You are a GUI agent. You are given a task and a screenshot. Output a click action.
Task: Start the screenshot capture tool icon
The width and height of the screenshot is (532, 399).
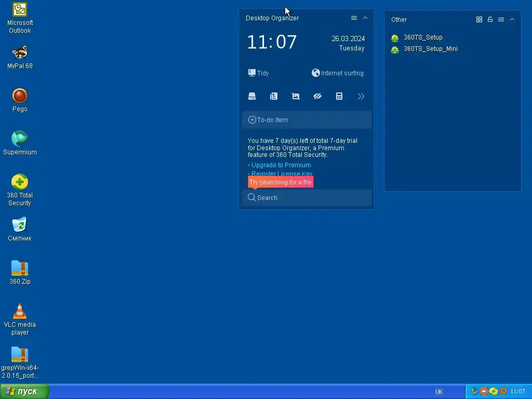(x=296, y=96)
